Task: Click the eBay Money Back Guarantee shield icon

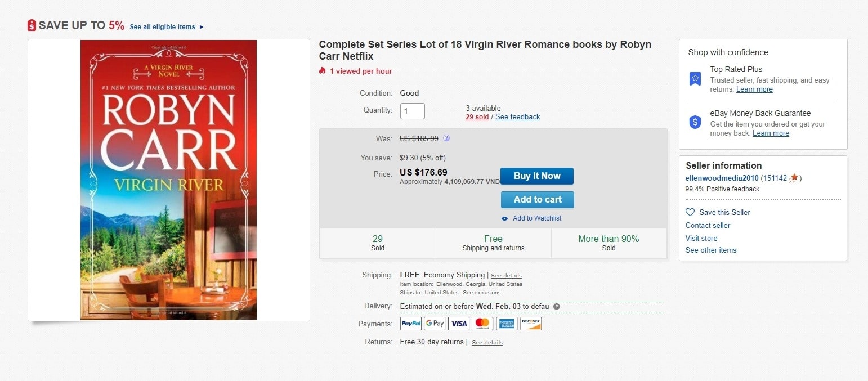Action: 695,122
